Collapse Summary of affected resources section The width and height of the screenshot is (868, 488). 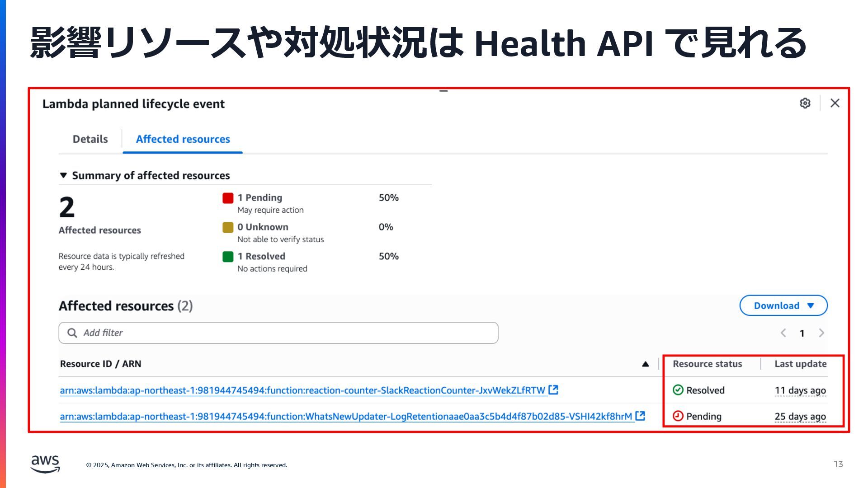pyautogui.click(x=63, y=175)
